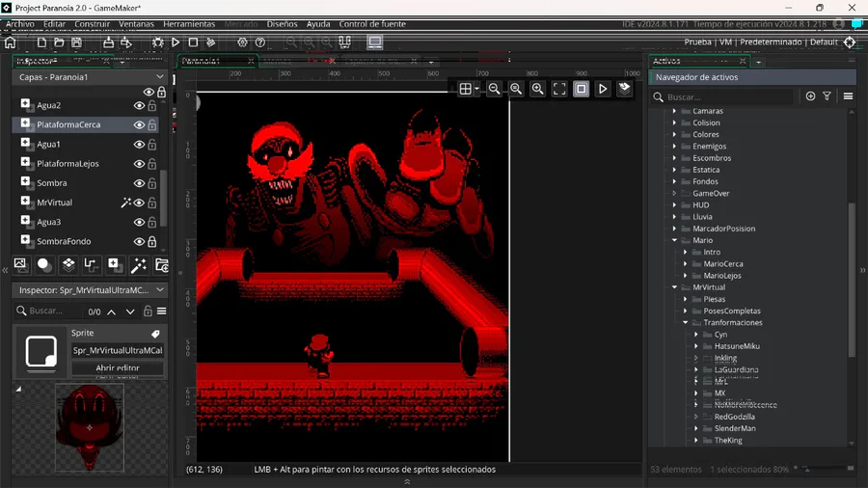Viewport: 868px width, 488px height.
Task: Open help using the question mark icon
Action: coord(260,42)
